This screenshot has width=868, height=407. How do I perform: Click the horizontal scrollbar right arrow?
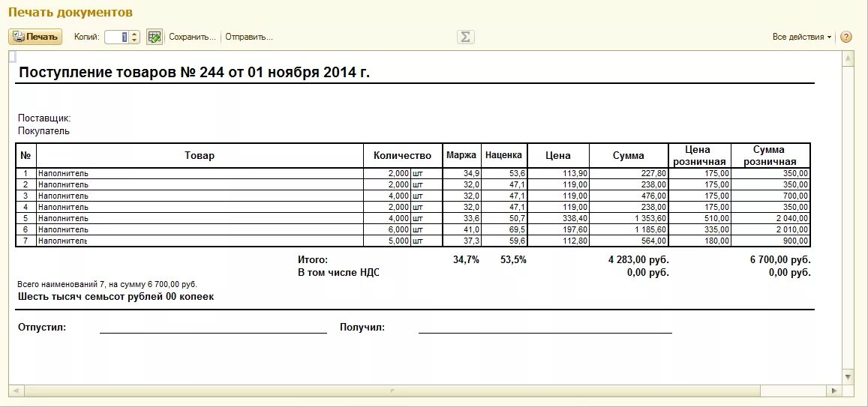(x=834, y=391)
